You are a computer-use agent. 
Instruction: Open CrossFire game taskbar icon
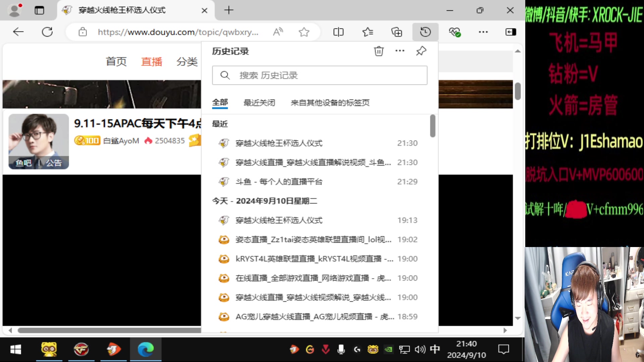[x=81, y=349]
